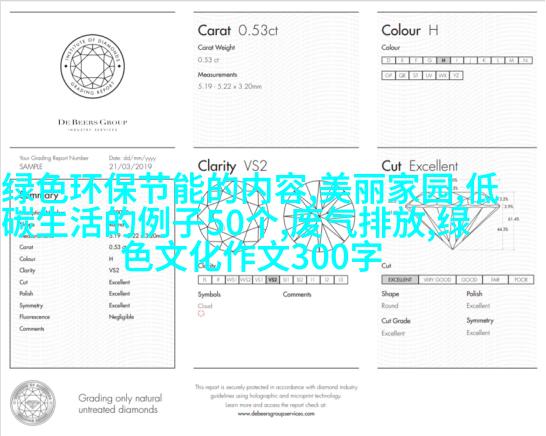
Task: Click the Institute of Diamonds round seal logo
Action: click(92, 66)
